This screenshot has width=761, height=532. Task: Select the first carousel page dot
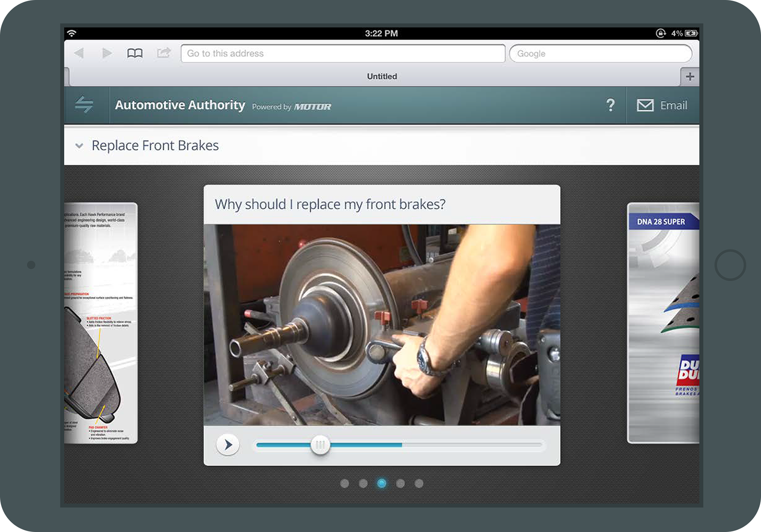pyautogui.click(x=345, y=483)
